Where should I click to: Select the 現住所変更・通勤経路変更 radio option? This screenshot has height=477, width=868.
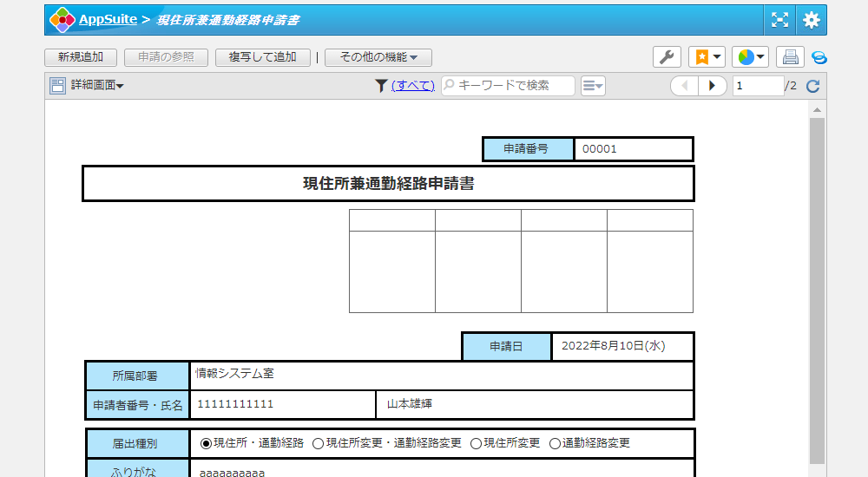pyautogui.click(x=318, y=443)
